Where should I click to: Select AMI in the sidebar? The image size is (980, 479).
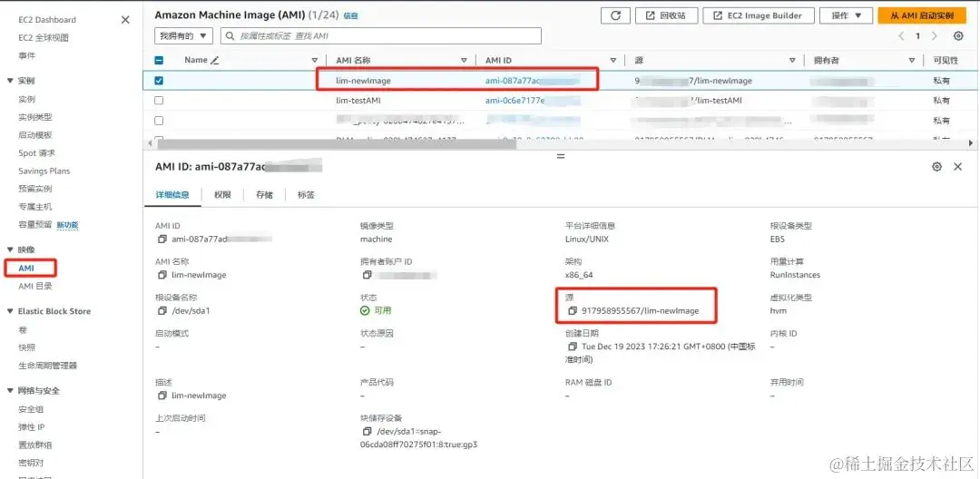(x=26, y=268)
